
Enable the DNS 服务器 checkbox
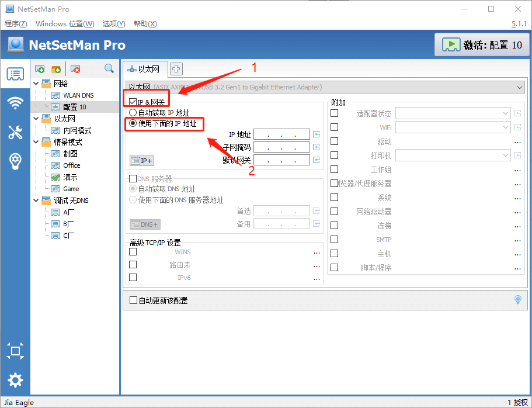click(133, 179)
